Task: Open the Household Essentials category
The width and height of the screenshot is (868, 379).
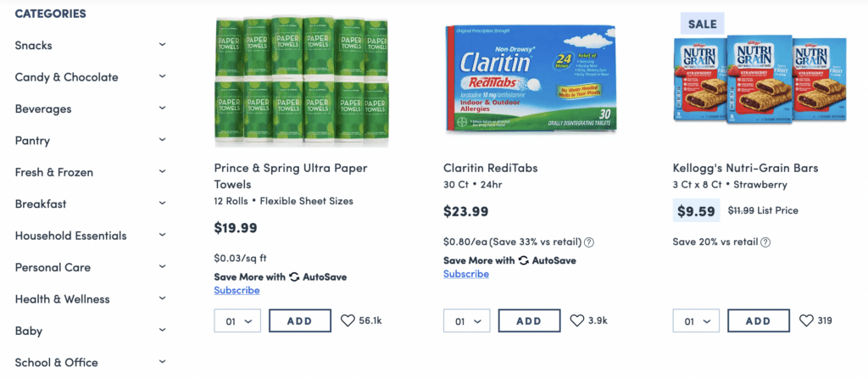Action: (70, 236)
